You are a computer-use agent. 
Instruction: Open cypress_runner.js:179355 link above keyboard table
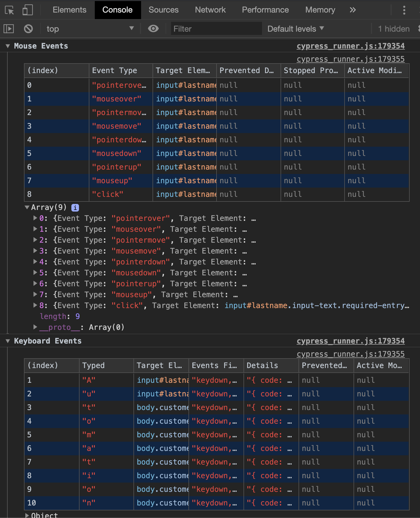351,354
